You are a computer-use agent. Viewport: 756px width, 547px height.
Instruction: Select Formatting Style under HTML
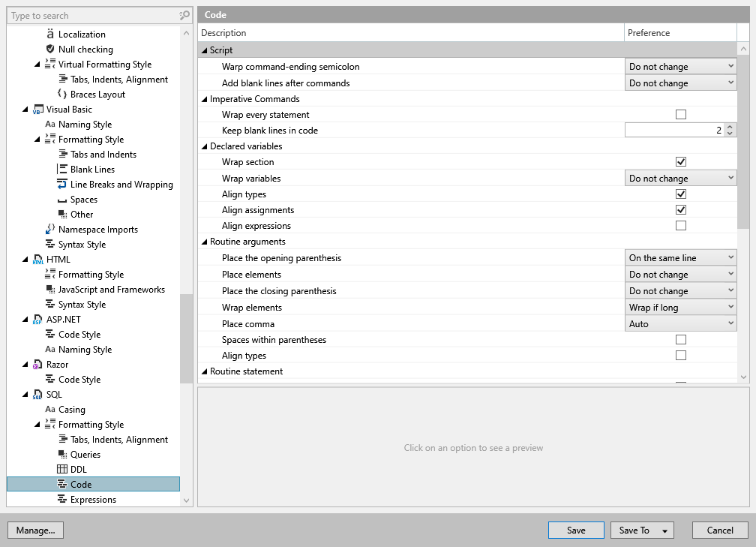pos(91,275)
